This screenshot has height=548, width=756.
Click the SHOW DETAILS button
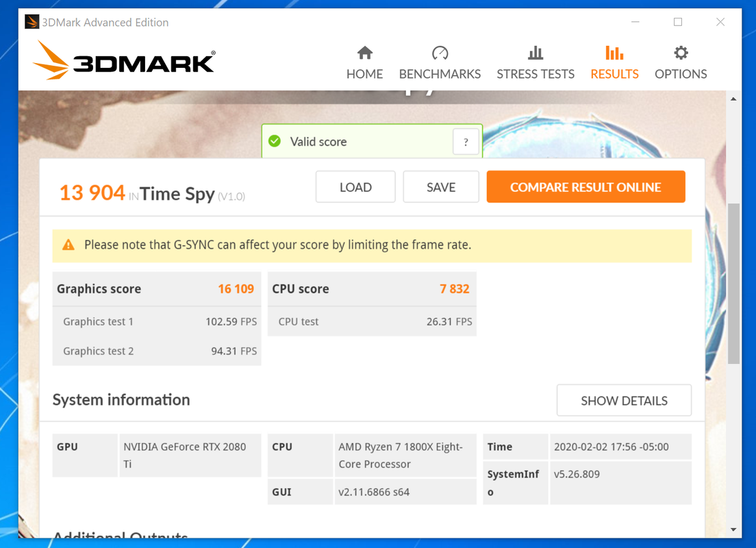624,401
